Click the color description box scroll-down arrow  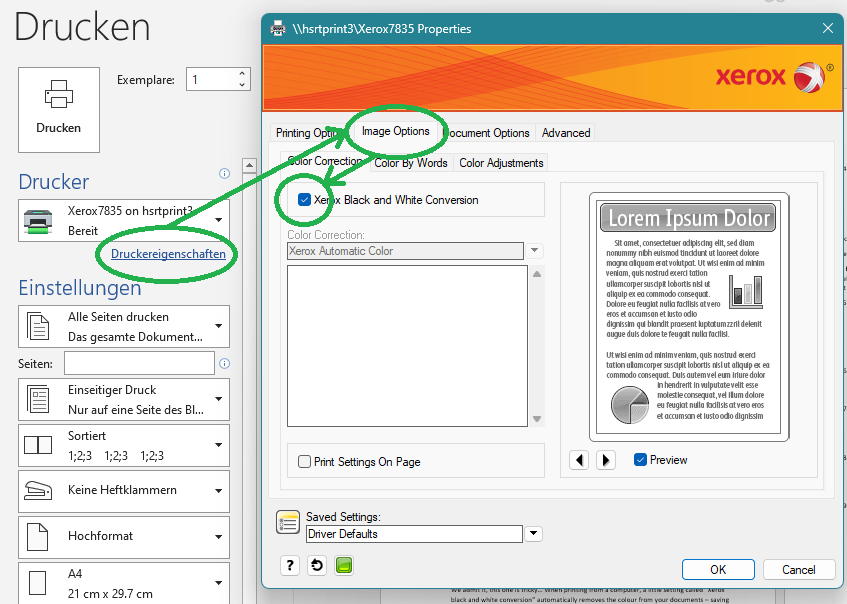click(x=537, y=419)
